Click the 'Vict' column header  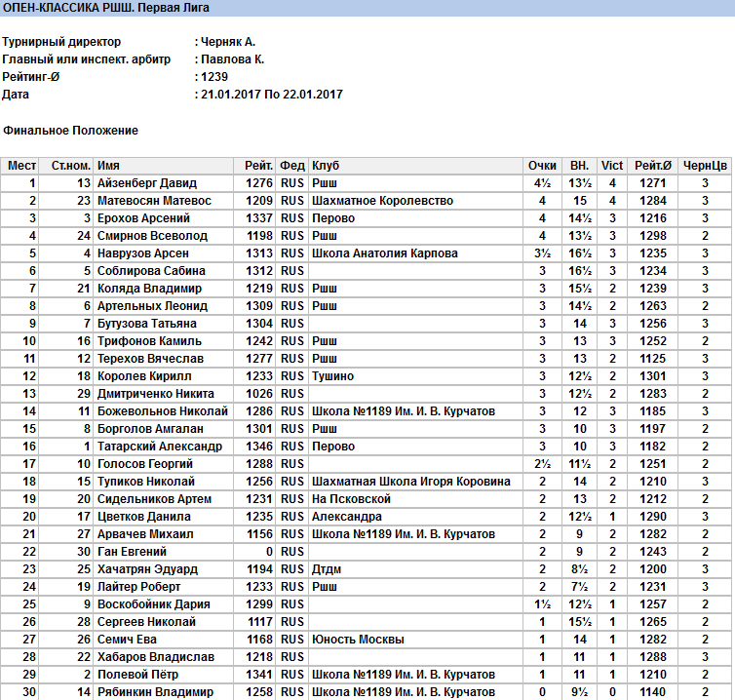612,166
